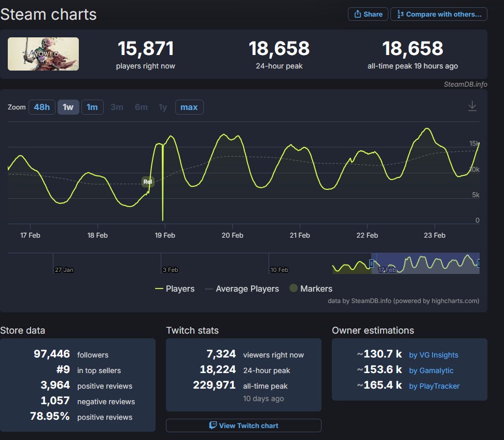
Task: Click the chart download icon
Action: (x=472, y=106)
